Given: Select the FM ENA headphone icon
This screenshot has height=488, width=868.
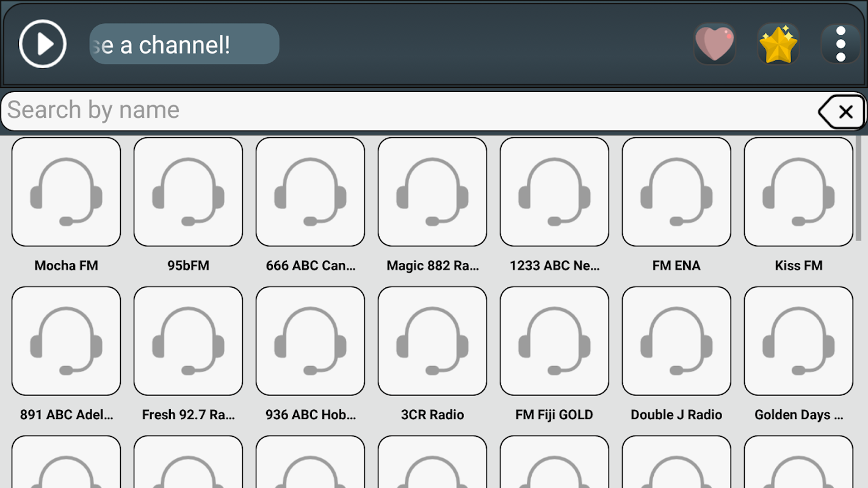Looking at the screenshot, I should (x=677, y=192).
